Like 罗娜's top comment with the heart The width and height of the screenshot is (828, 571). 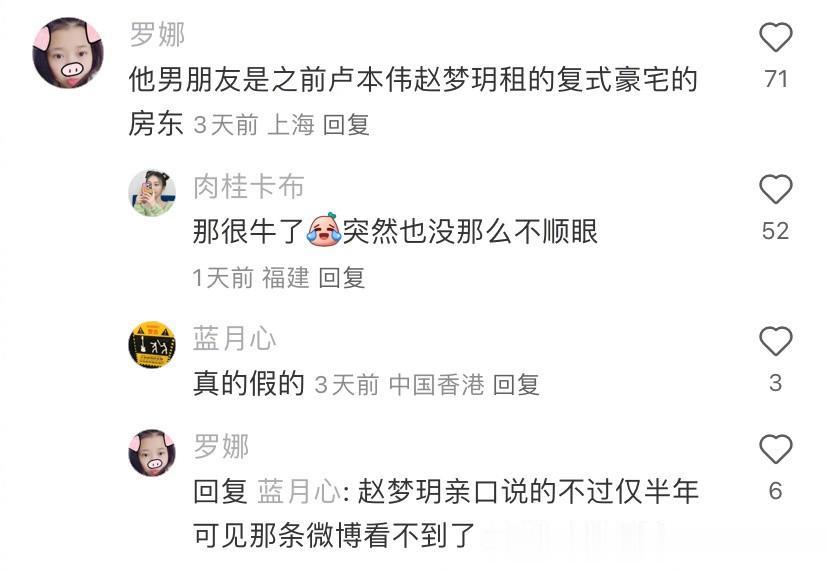(x=775, y=38)
